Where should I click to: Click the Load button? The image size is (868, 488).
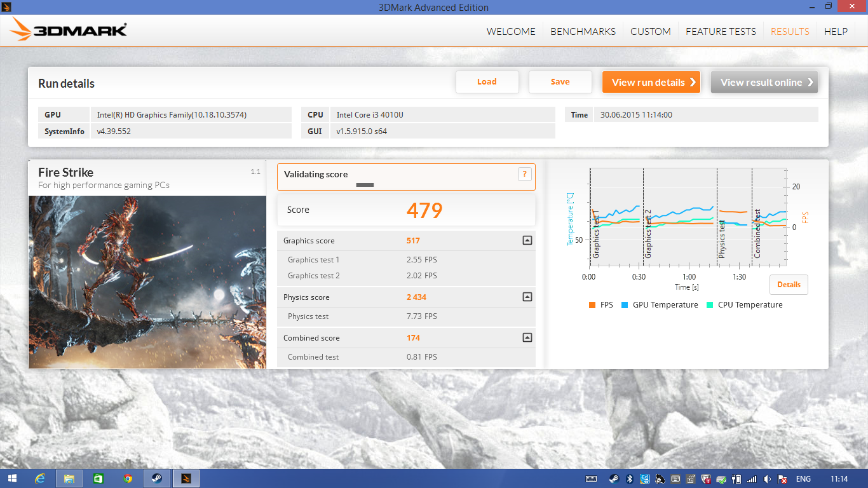(x=487, y=82)
